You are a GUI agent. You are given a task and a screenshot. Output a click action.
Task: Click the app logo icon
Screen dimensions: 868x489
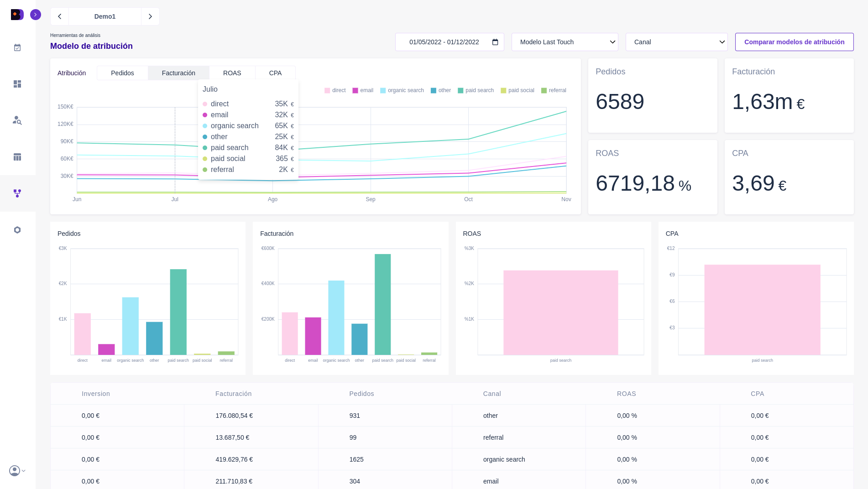pos(17,15)
